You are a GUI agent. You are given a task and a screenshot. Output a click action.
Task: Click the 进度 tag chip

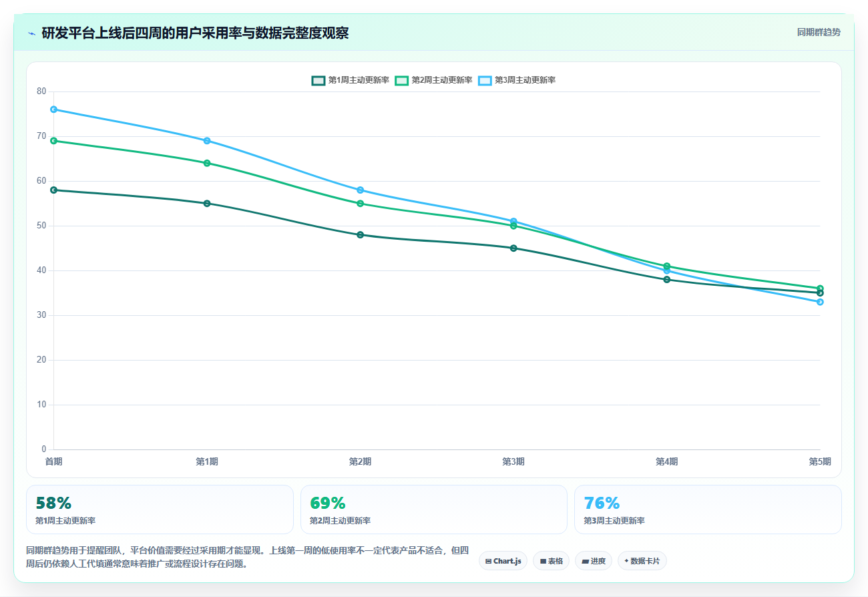(594, 561)
